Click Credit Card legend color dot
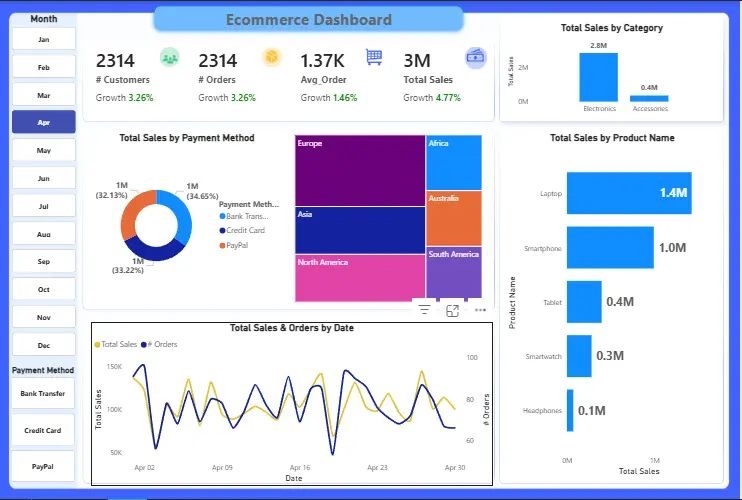 [x=222, y=231]
